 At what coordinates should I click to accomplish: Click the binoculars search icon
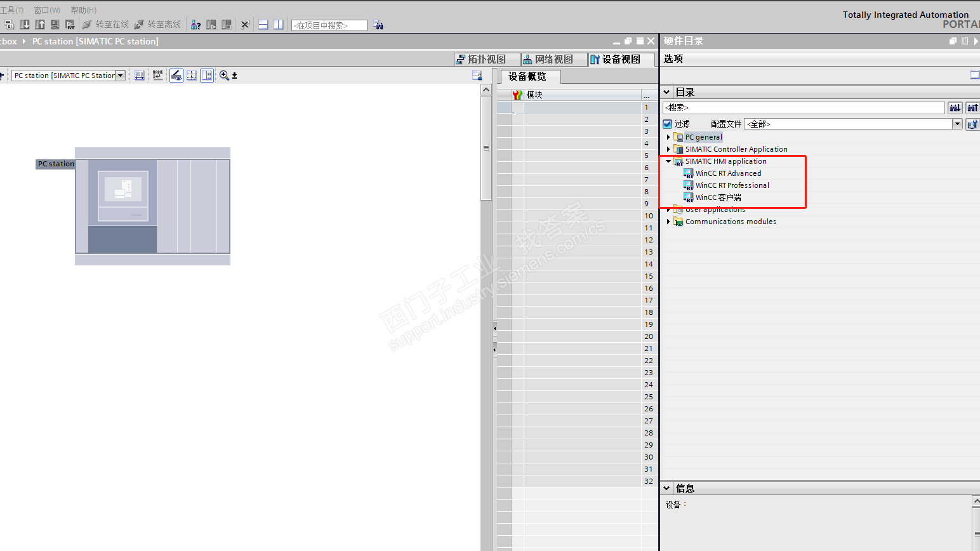pyautogui.click(x=378, y=25)
